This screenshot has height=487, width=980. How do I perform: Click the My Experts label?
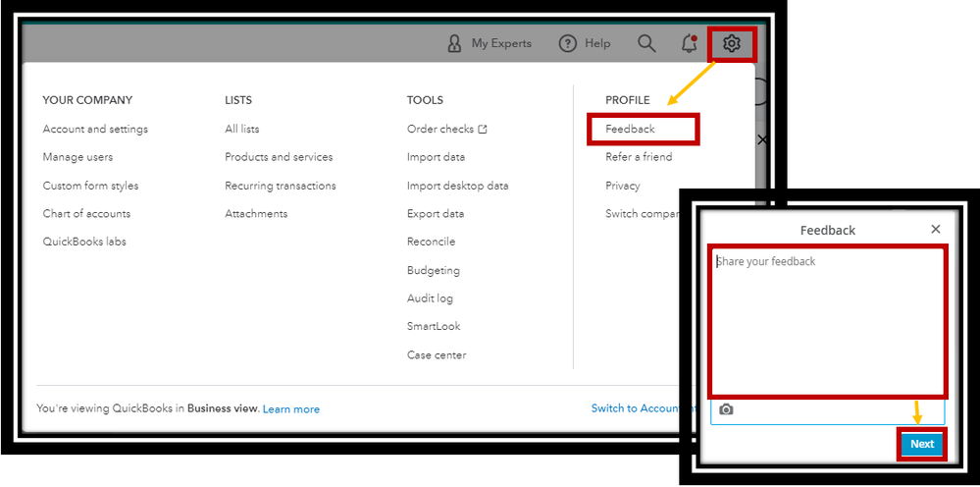click(x=501, y=44)
